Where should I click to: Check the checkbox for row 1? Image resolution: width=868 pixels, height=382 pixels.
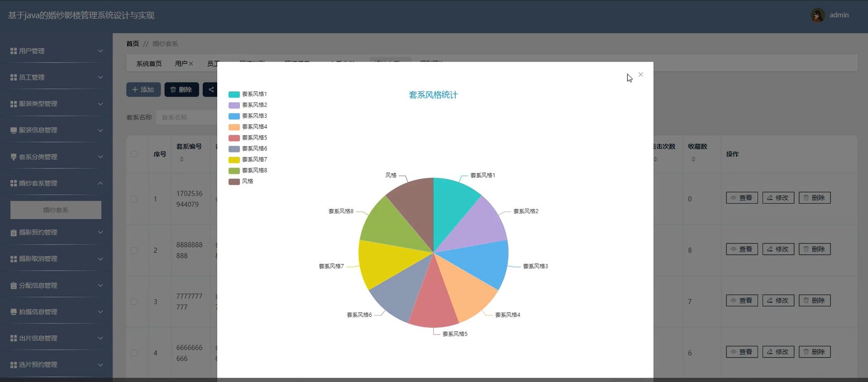[134, 199]
